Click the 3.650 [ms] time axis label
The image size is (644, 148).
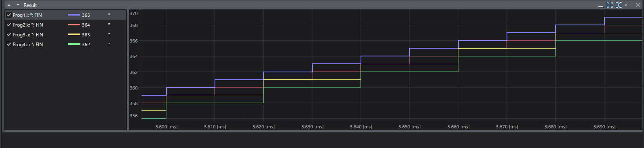coord(409,127)
